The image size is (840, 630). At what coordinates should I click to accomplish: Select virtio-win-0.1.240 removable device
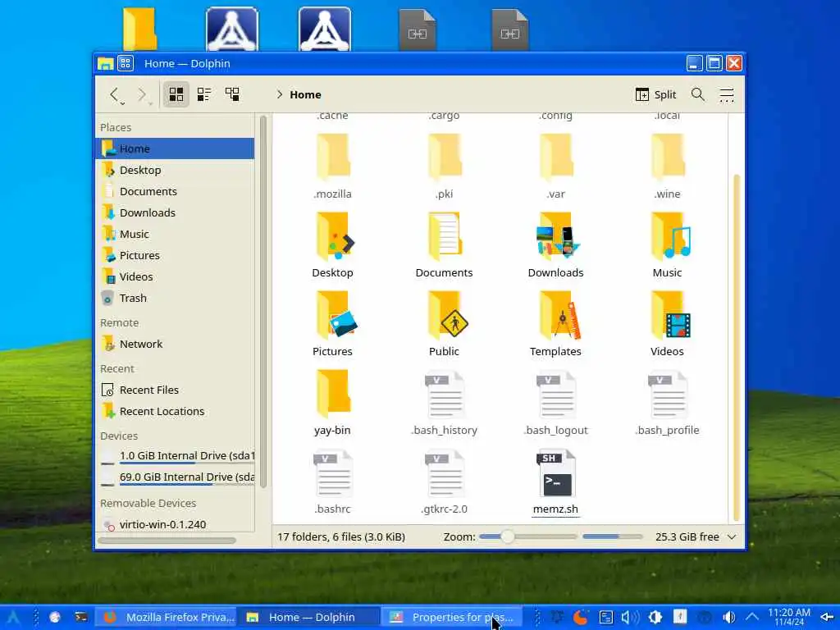[176, 524]
